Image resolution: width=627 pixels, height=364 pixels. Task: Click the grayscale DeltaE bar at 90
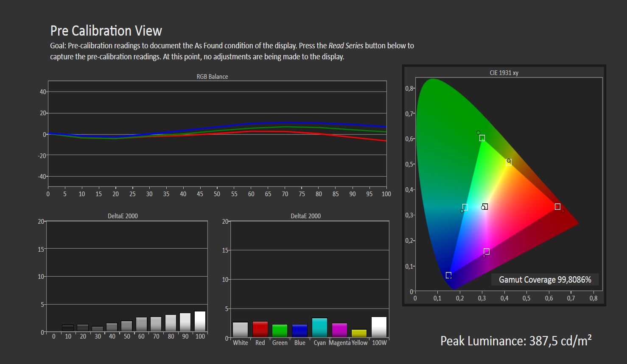coord(185,322)
